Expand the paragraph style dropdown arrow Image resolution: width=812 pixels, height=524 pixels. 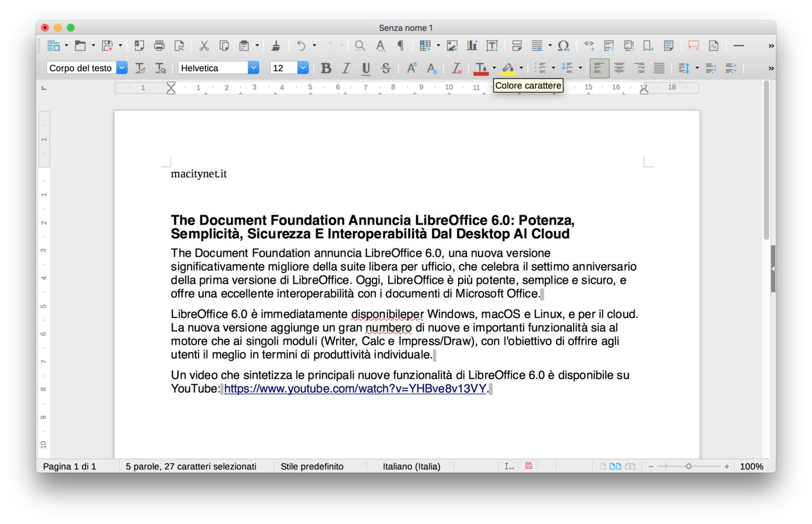[122, 68]
